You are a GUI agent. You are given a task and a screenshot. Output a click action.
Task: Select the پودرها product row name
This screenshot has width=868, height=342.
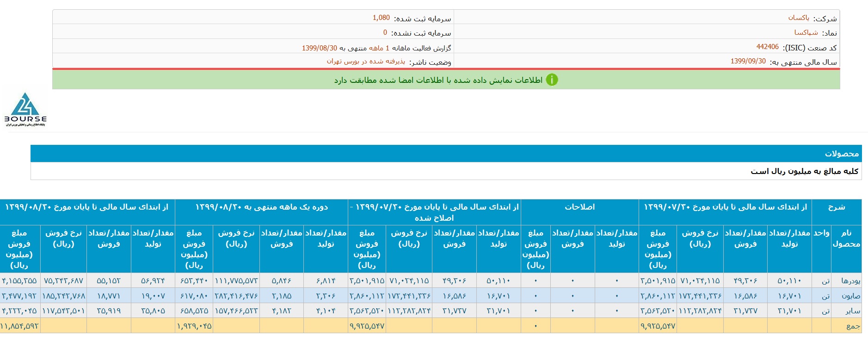(x=851, y=281)
